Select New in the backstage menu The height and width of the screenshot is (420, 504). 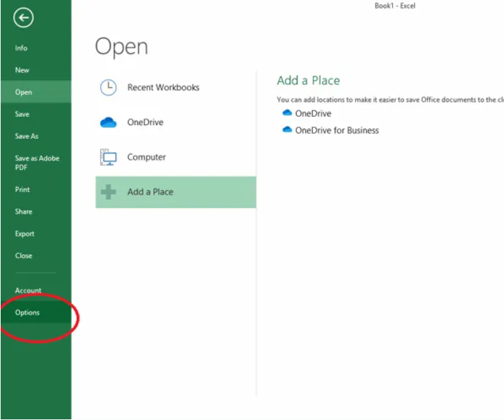click(22, 70)
